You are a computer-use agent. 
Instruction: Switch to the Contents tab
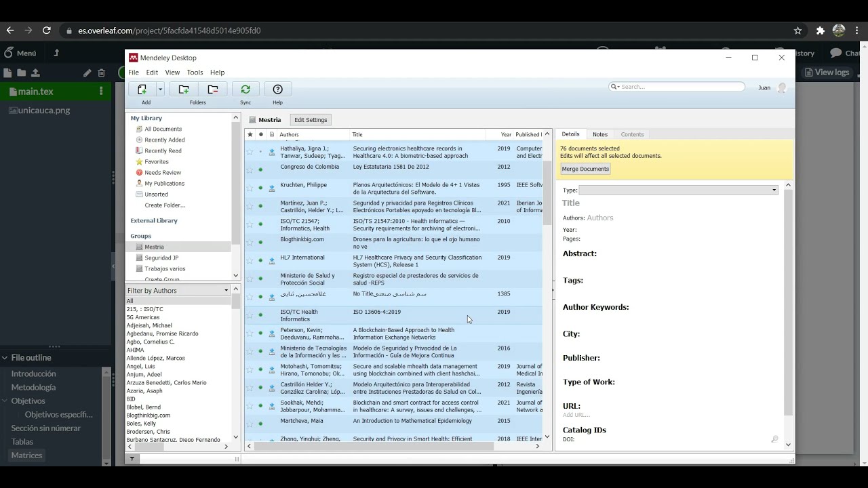tap(632, 134)
